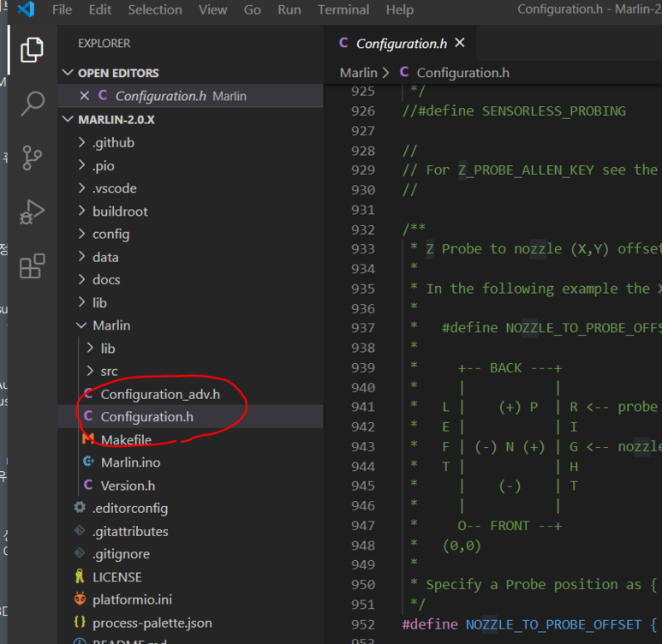Expand the lib folder inside Marlin
This screenshot has height=644, width=662.
point(90,348)
